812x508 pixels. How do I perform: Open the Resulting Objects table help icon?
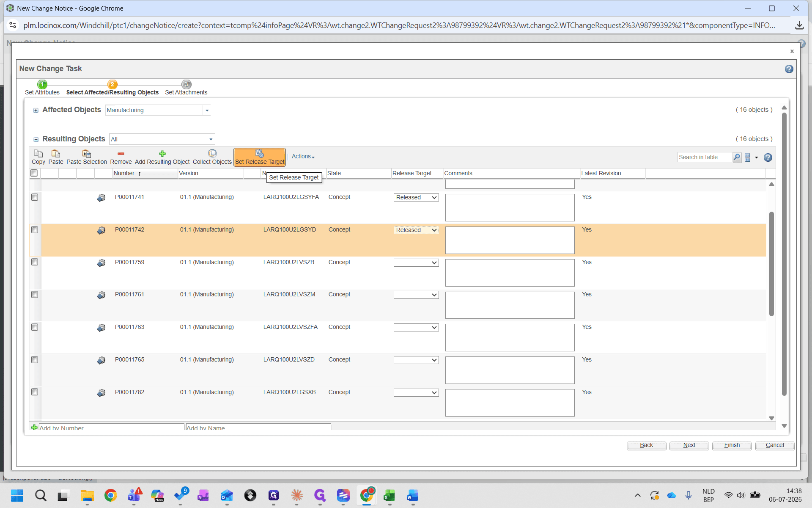coord(768,157)
